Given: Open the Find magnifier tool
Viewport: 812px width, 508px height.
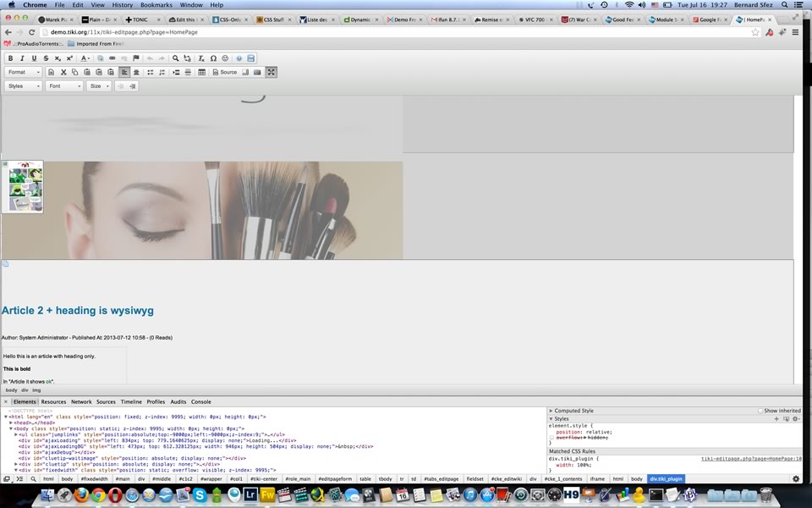Looking at the screenshot, I should 176,58.
